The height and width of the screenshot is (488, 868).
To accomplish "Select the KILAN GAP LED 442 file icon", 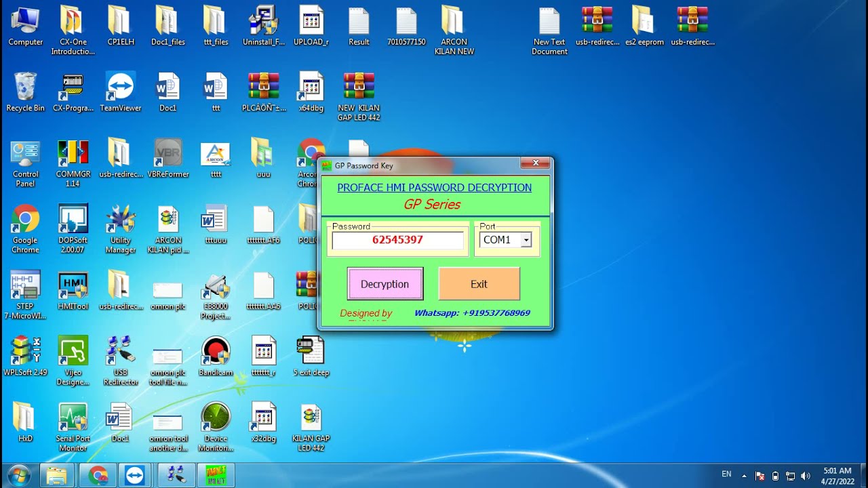I will [311, 427].
